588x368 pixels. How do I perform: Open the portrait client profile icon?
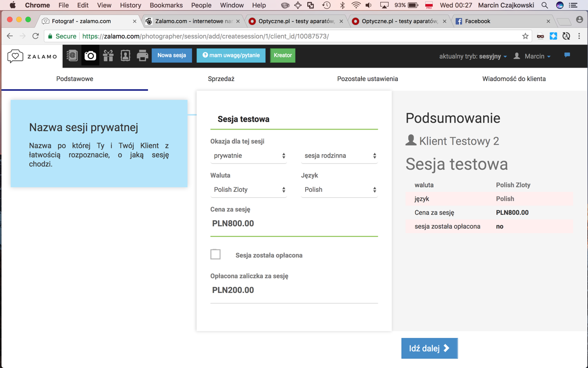(125, 55)
